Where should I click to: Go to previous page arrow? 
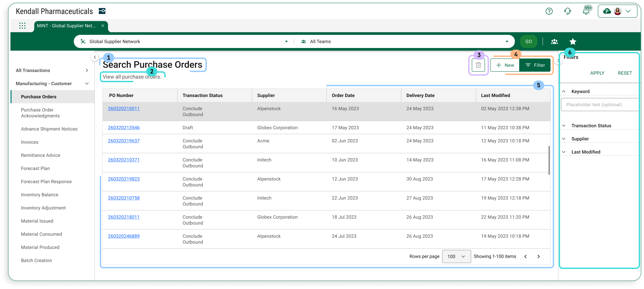(x=525, y=256)
